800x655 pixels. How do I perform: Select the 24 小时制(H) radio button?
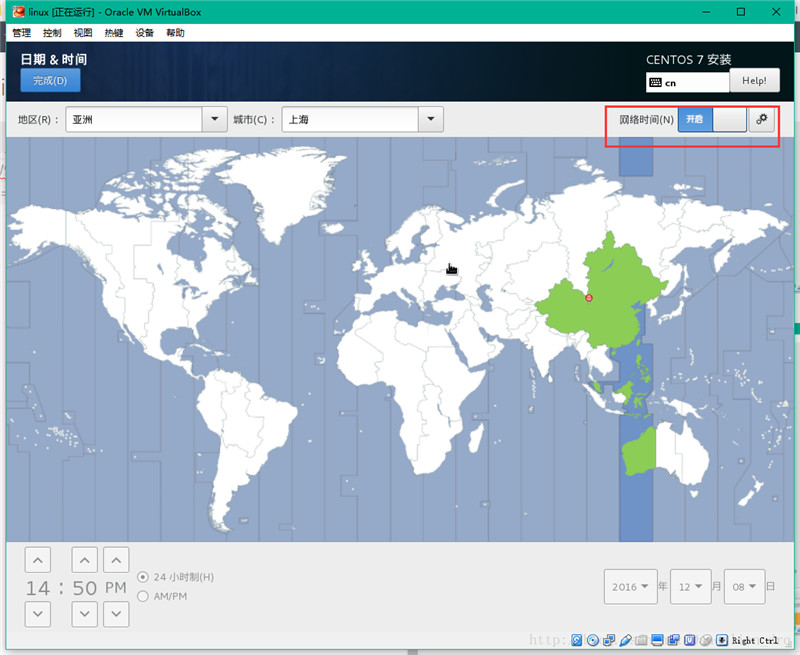click(x=143, y=577)
